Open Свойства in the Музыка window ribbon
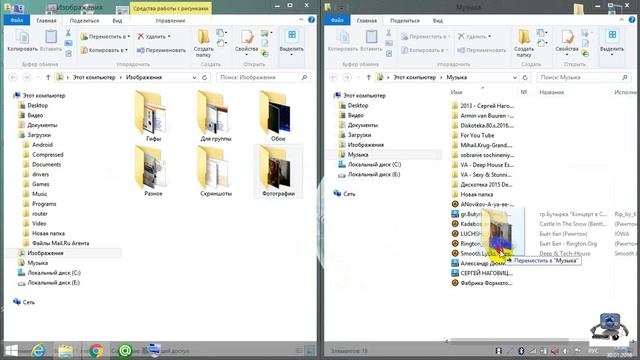The height and width of the screenshot is (360, 640). [x=567, y=42]
